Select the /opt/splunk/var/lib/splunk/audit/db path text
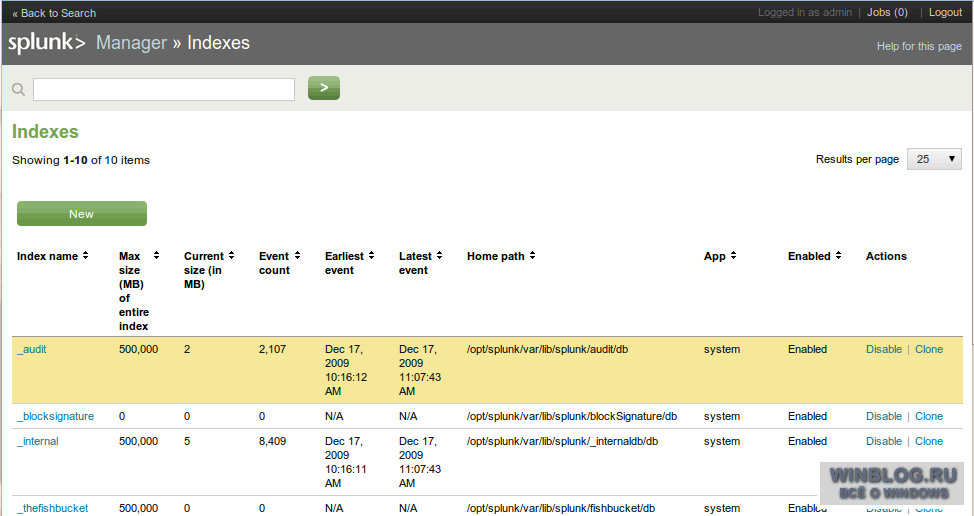The height and width of the screenshot is (516, 974). [x=547, y=349]
